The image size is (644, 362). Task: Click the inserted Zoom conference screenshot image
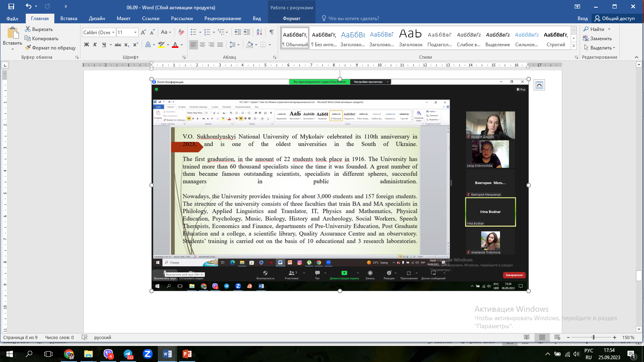[340, 185]
